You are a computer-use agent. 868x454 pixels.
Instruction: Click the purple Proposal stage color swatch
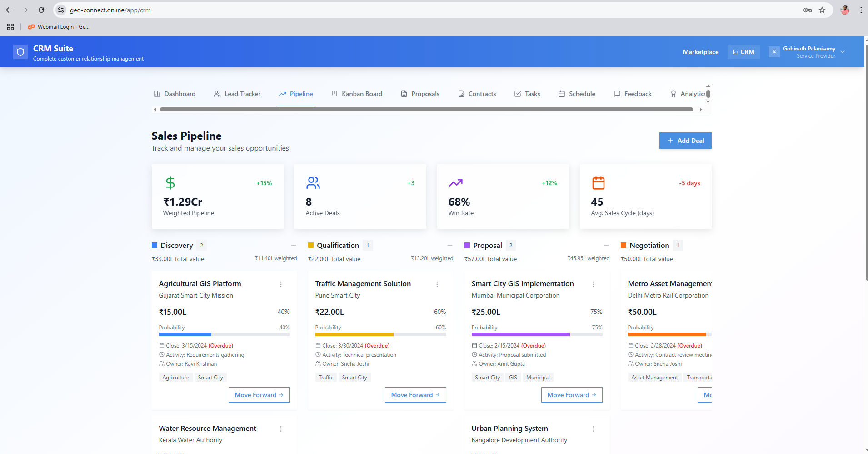coord(467,245)
